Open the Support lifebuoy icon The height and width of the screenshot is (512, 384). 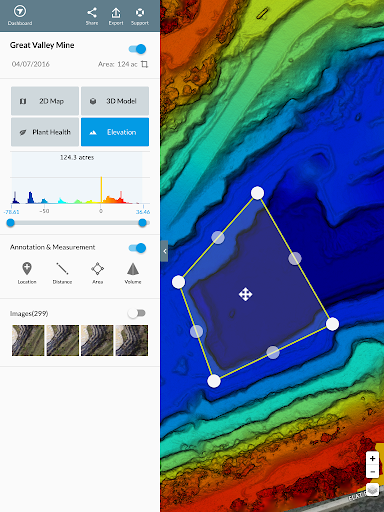pyautogui.click(x=140, y=13)
